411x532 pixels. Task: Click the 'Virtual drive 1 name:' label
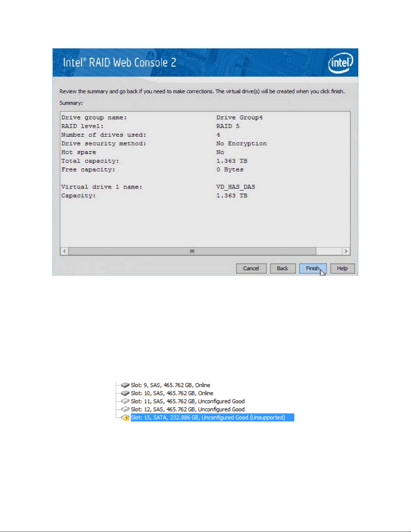pyautogui.click(x=102, y=187)
